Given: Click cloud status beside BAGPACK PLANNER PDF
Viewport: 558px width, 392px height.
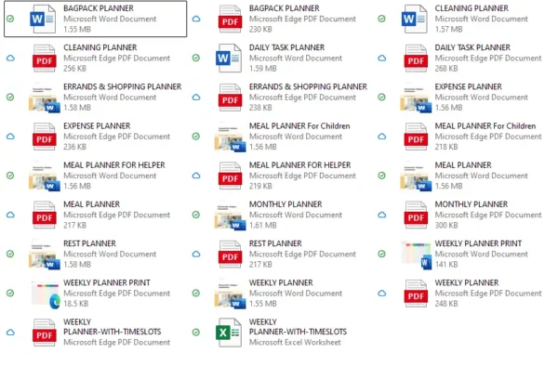Looking at the screenshot, I should click(x=196, y=19).
